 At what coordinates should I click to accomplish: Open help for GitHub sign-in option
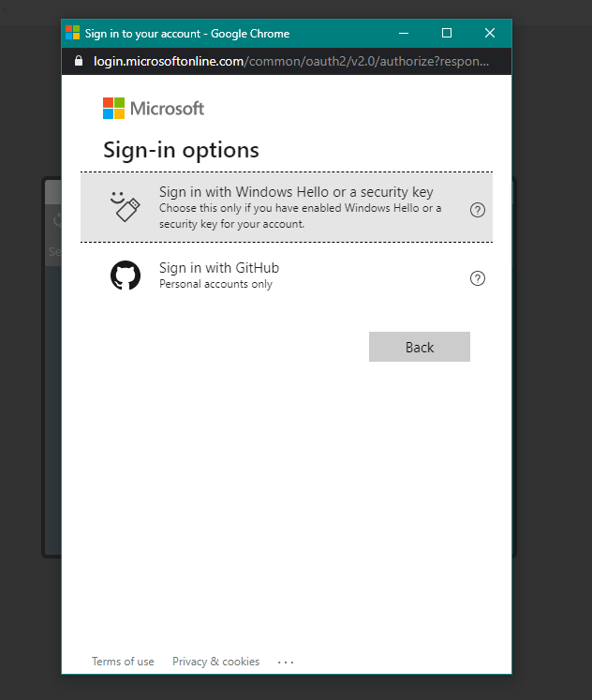coord(478,278)
